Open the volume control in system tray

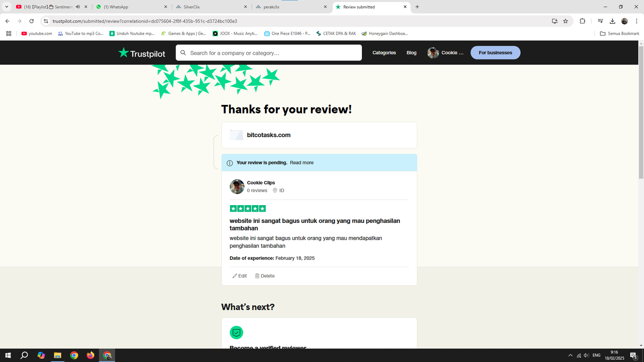pos(586,355)
